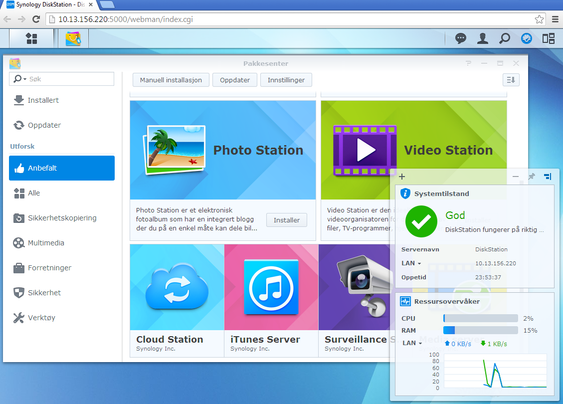Viewport: 563px width, 404px height.
Task: Open the notifications speech-bubble icon
Action: (461, 38)
